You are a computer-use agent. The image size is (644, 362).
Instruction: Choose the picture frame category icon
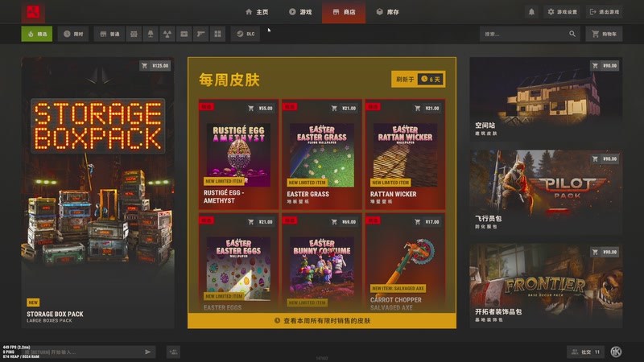click(184, 34)
